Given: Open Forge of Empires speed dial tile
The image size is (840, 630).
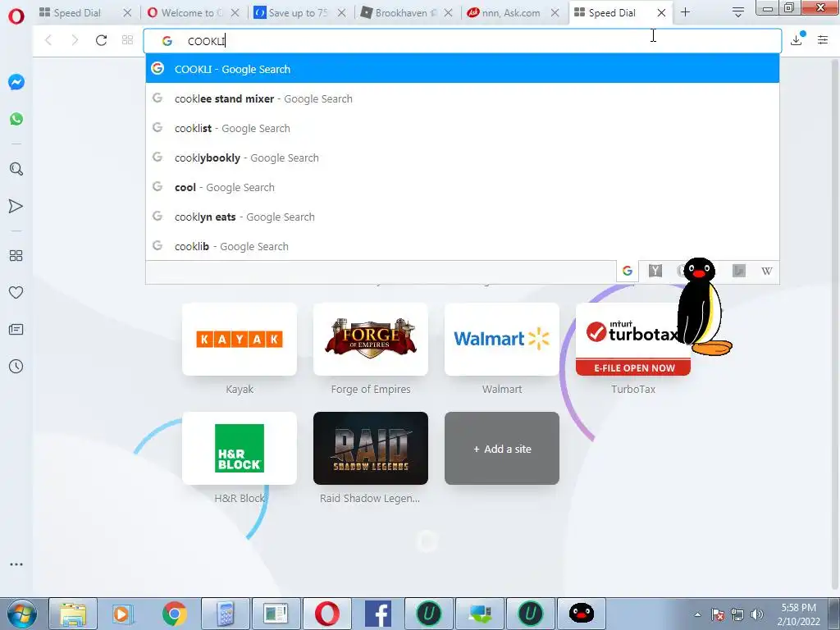Looking at the screenshot, I should (x=371, y=339).
